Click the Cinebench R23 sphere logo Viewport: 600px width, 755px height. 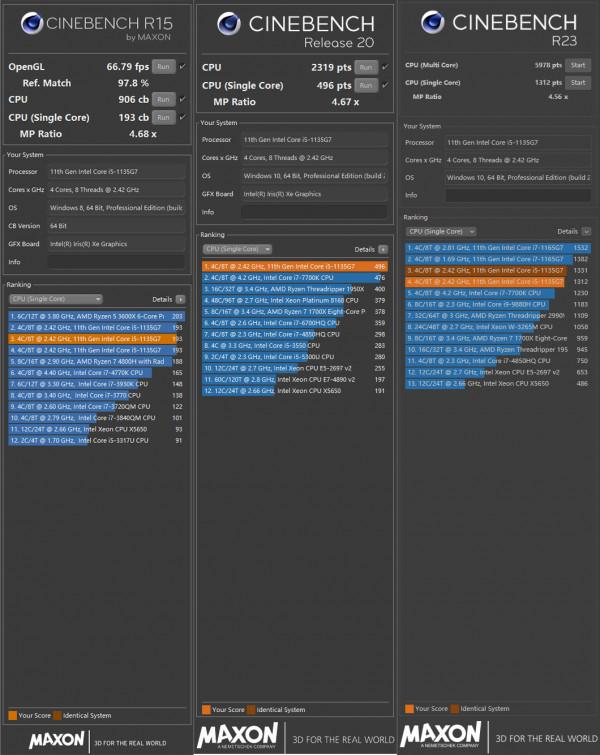[432, 22]
